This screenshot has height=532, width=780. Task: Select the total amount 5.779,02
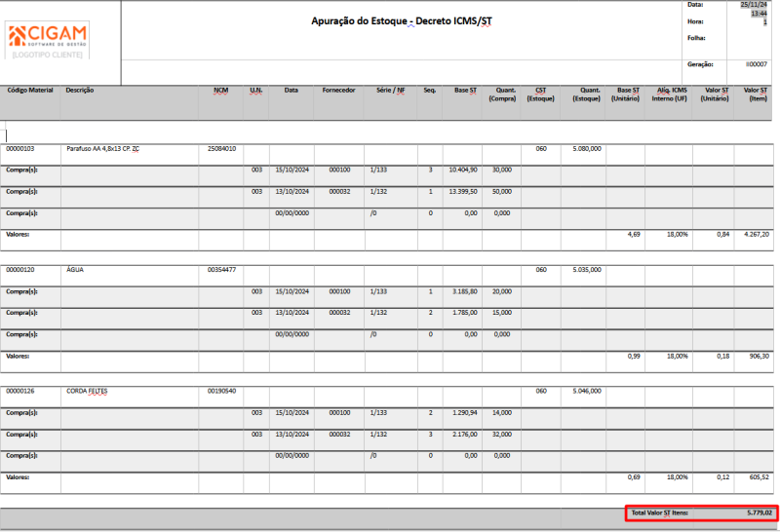point(760,513)
